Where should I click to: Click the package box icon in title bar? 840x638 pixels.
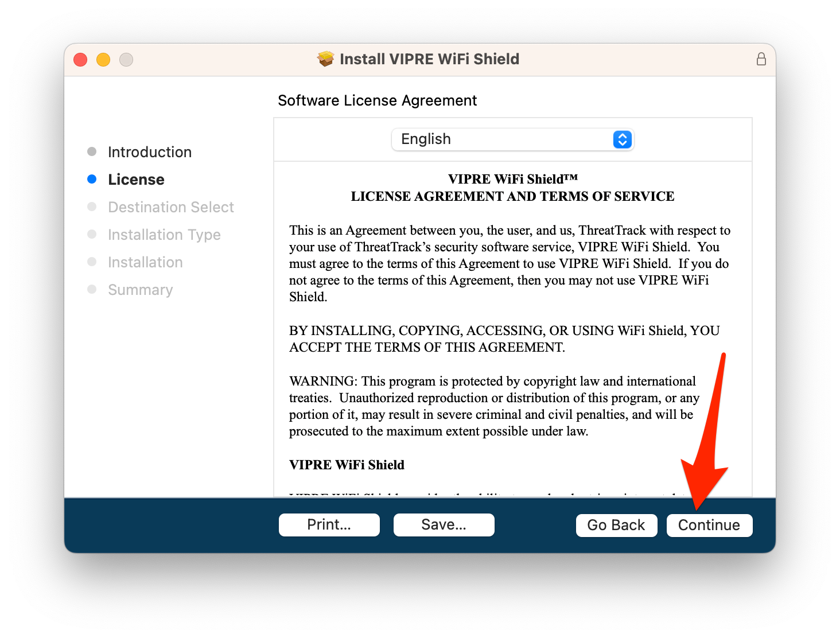click(x=325, y=59)
